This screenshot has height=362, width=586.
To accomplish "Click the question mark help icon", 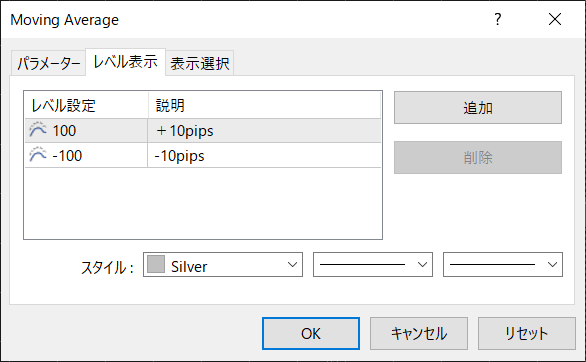I will click(x=497, y=19).
